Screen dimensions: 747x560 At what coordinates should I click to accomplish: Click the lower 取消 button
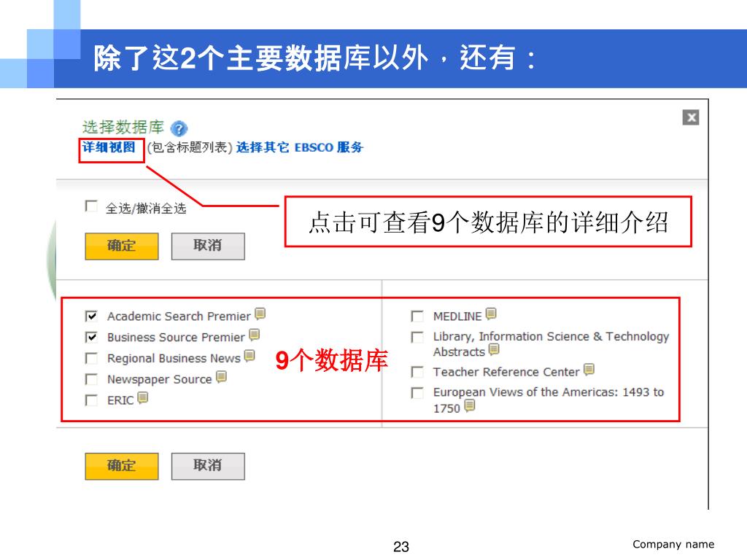point(208,466)
